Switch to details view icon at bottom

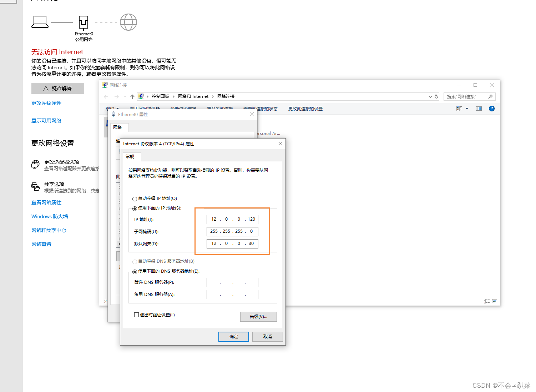click(x=487, y=301)
